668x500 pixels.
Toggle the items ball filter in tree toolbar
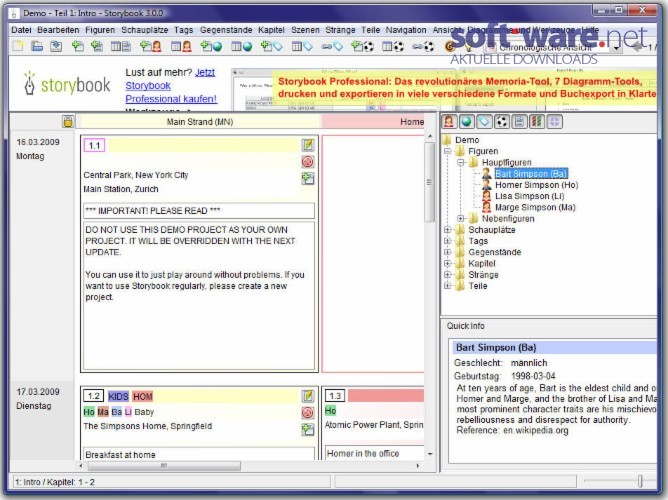(502, 122)
